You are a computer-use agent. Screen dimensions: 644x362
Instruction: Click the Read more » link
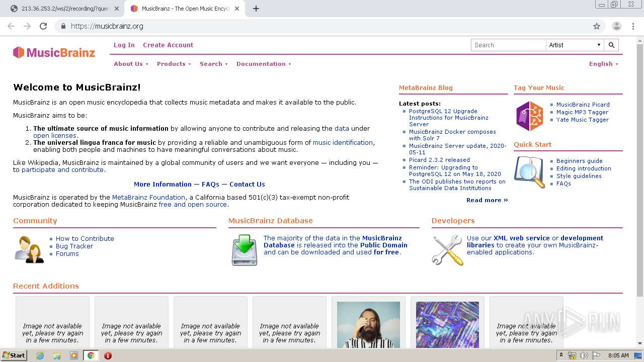(x=487, y=200)
